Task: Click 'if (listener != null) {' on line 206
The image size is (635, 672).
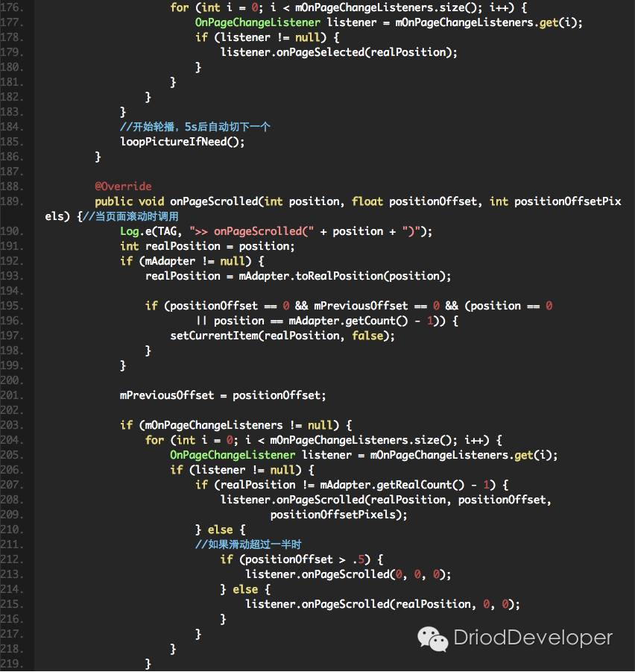Action: [x=242, y=470]
